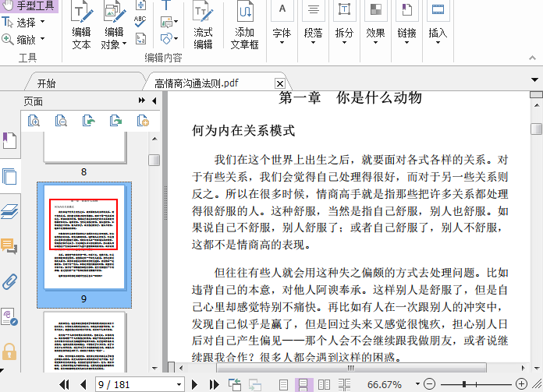Select the page 10 thumbnail below page 9

pyautogui.click(x=84, y=343)
